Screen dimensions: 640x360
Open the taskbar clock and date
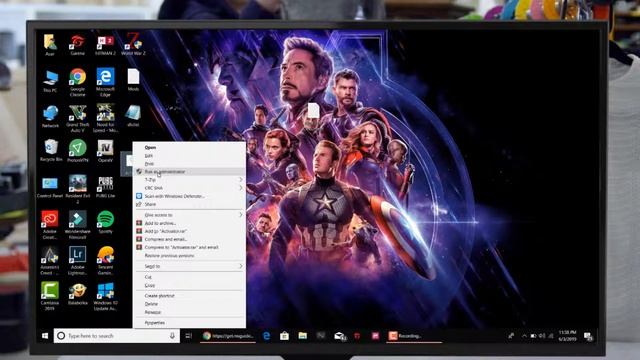coord(567,336)
